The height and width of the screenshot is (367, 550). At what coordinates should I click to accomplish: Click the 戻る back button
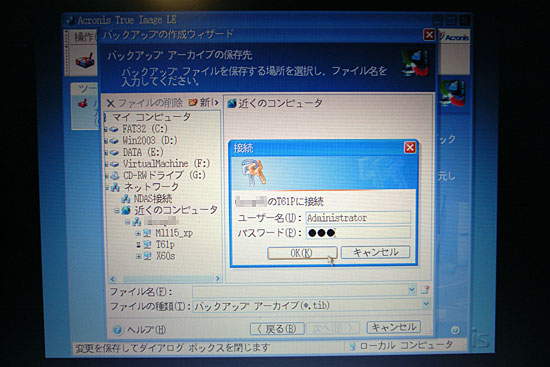click(277, 329)
